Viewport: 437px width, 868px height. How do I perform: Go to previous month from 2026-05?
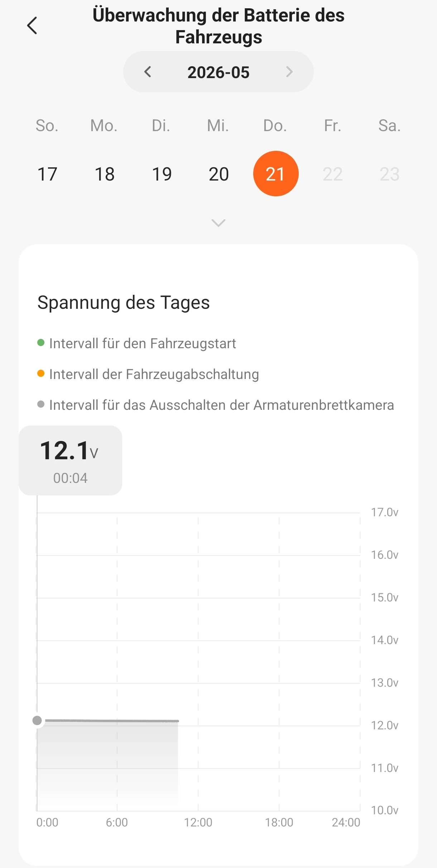[148, 72]
